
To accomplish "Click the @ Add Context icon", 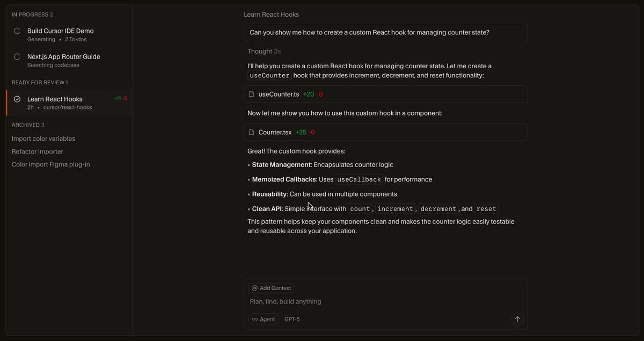I will (x=254, y=288).
